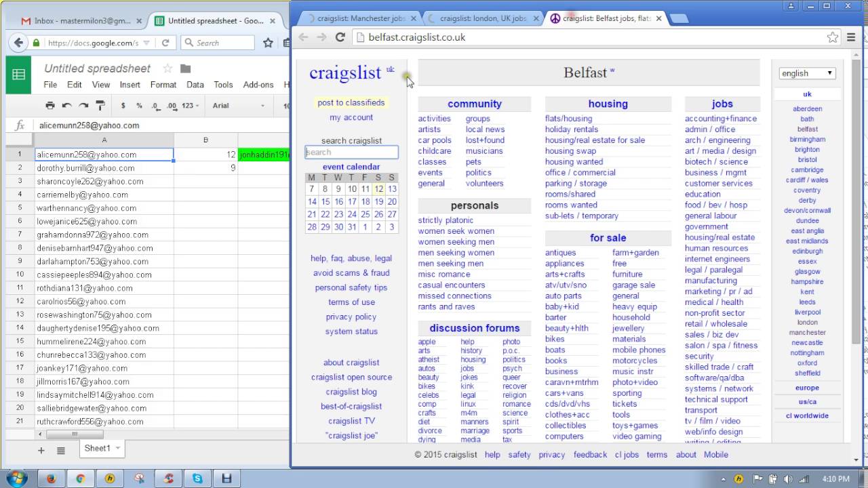Select cell with dorothy.burrill@yahoo.com
868x488 pixels.
tap(104, 168)
